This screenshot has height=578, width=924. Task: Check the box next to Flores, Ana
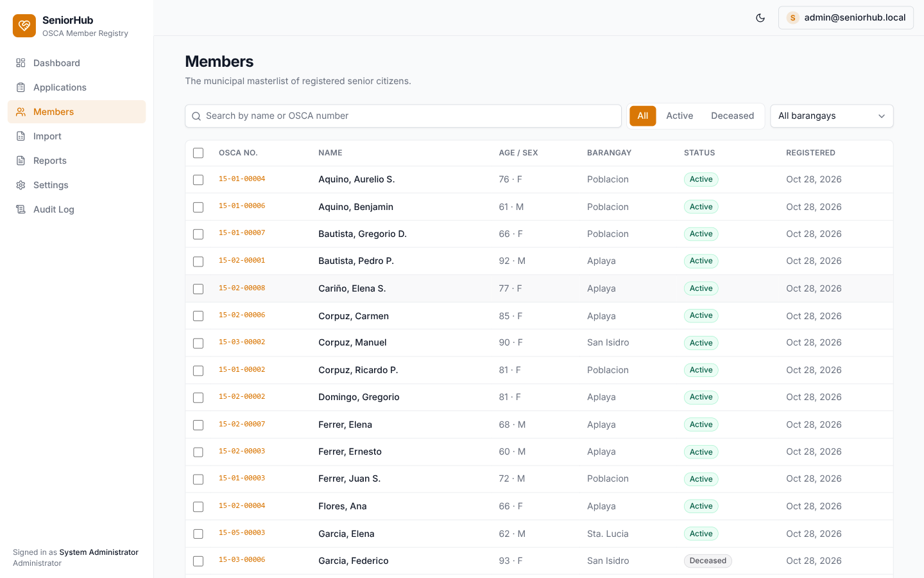click(x=198, y=507)
